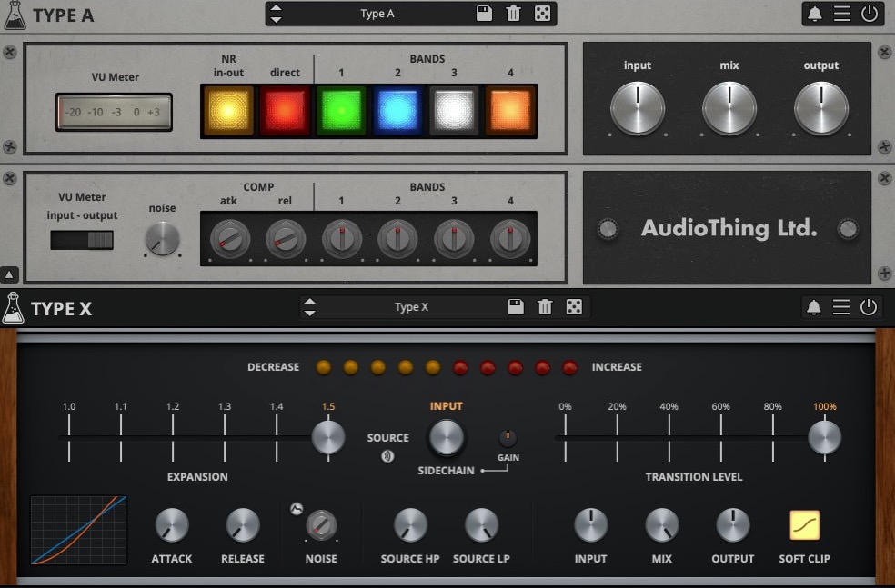Image resolution: width=895 pixels, height=588 pixels.
Task: Toggle orange band 4 button
Action: 510,111
